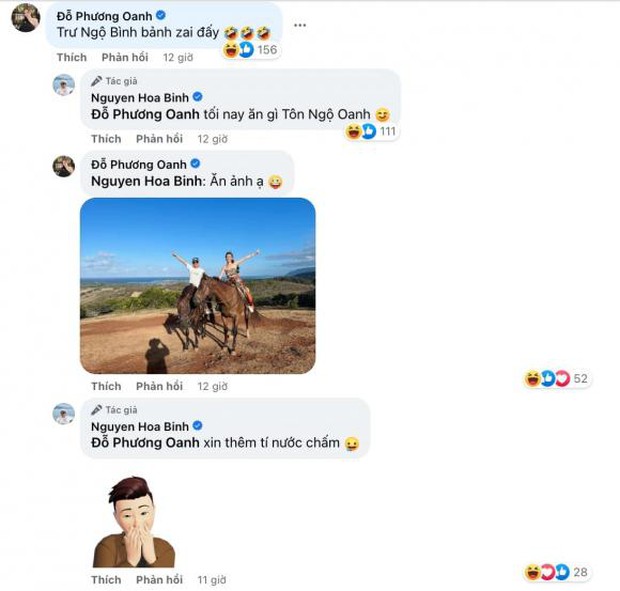Click Đỗ Phương Oanh's avatar on 'Ăn ảnh ạ' comment
Screen dimensions: 620x591
[x=64, y=166]
